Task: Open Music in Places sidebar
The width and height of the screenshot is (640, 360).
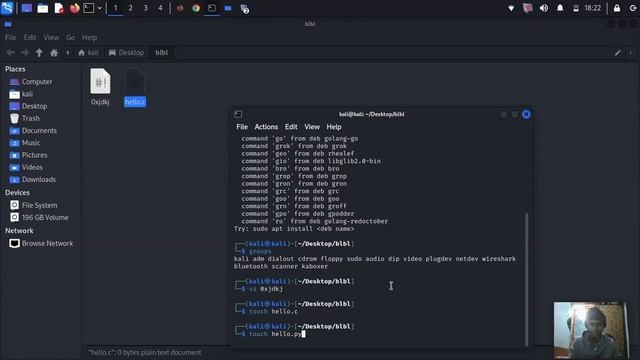Action: (31, 143)
